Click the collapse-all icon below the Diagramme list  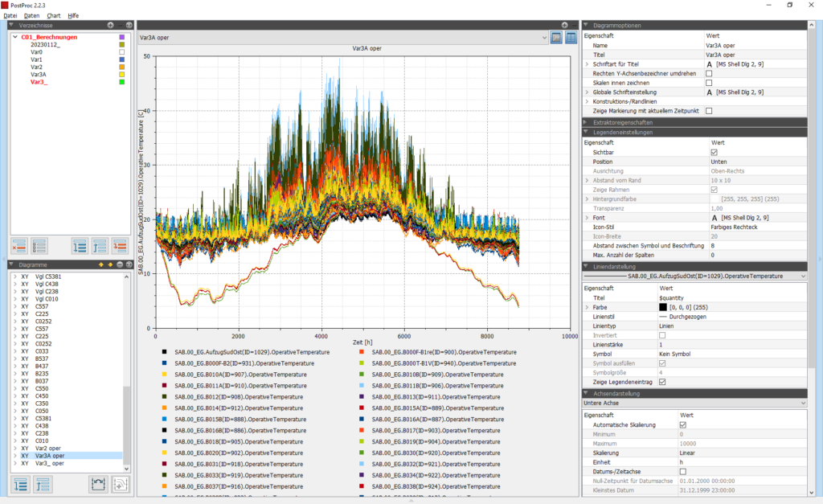[x=43, y=485]
